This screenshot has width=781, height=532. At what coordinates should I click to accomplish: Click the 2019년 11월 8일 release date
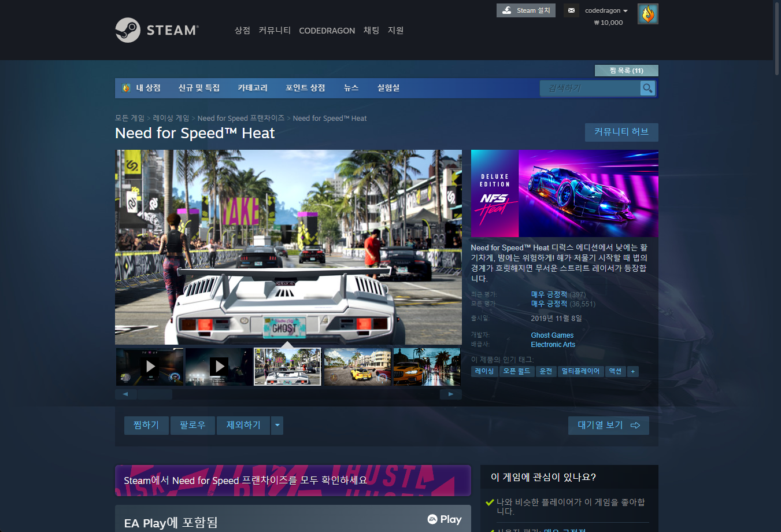tap(556, 319)
